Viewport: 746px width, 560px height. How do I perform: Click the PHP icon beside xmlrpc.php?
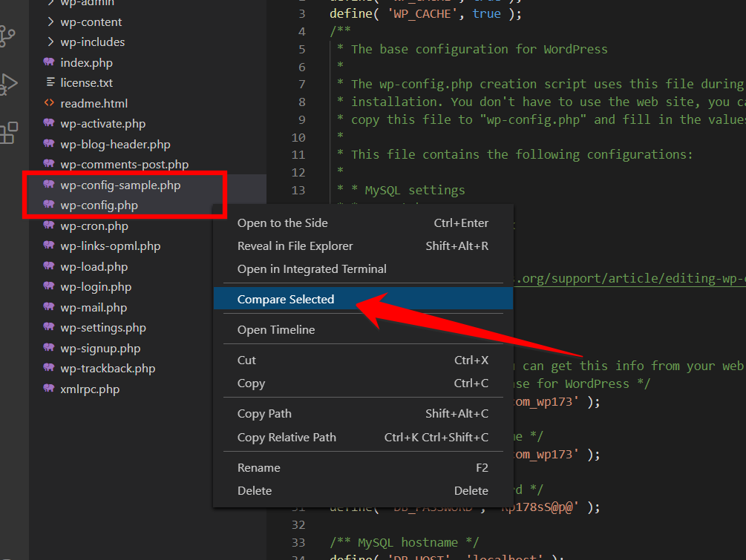[x=48, y=388]
